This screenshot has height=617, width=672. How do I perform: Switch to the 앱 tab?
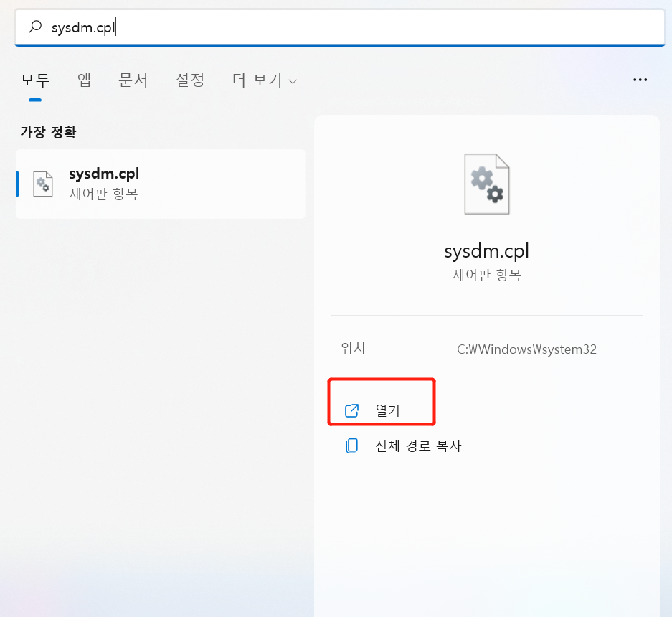(83, 80)
